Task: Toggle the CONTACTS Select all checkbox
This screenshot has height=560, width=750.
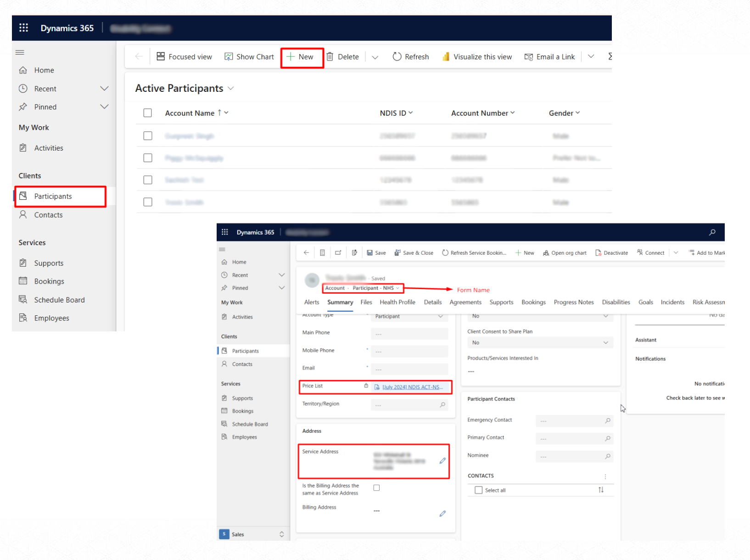Action: click(479, 490)
